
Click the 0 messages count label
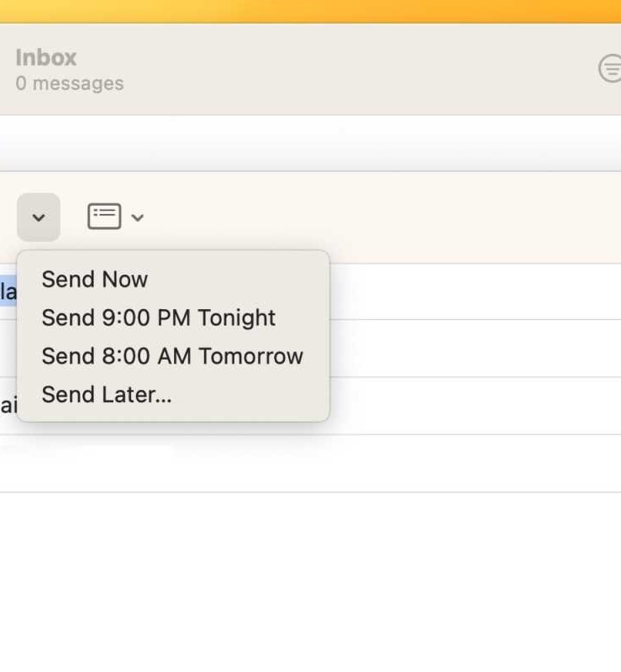click(x=70, y=83)
